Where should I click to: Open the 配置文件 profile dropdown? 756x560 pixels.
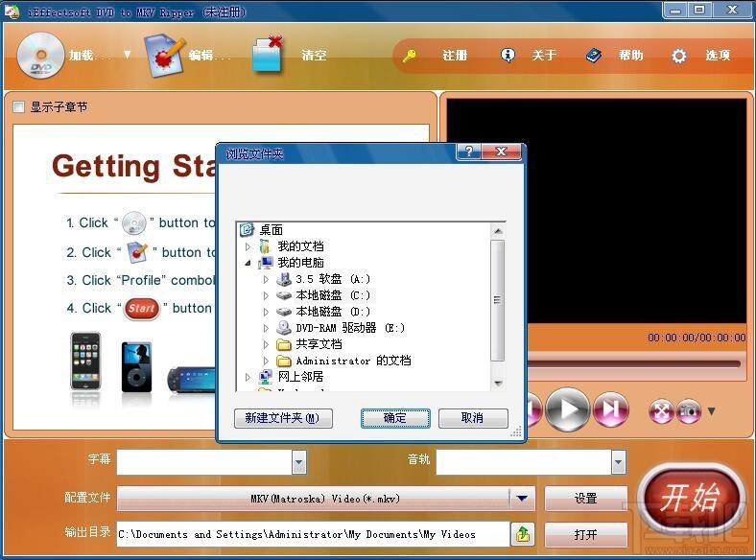(x=522, y=499)
